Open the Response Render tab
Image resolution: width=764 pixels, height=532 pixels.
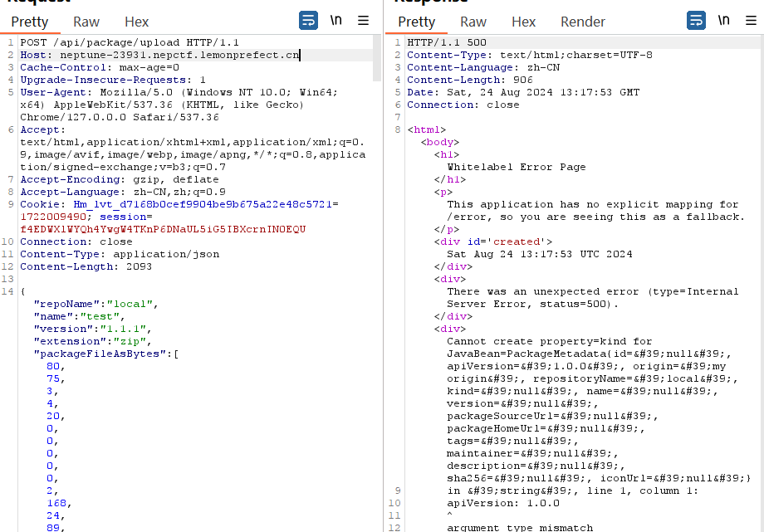click(583, 22)
